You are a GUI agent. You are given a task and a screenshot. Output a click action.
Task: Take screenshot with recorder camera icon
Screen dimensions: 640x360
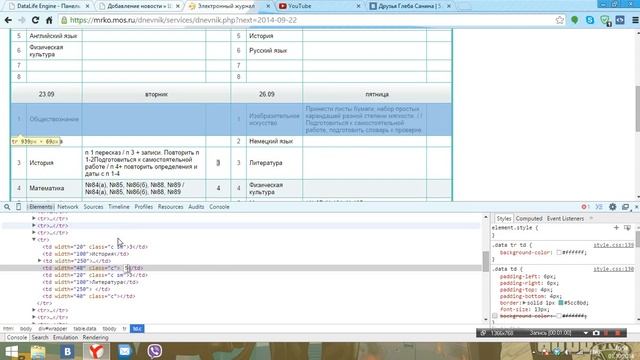(x=596, y=333)
